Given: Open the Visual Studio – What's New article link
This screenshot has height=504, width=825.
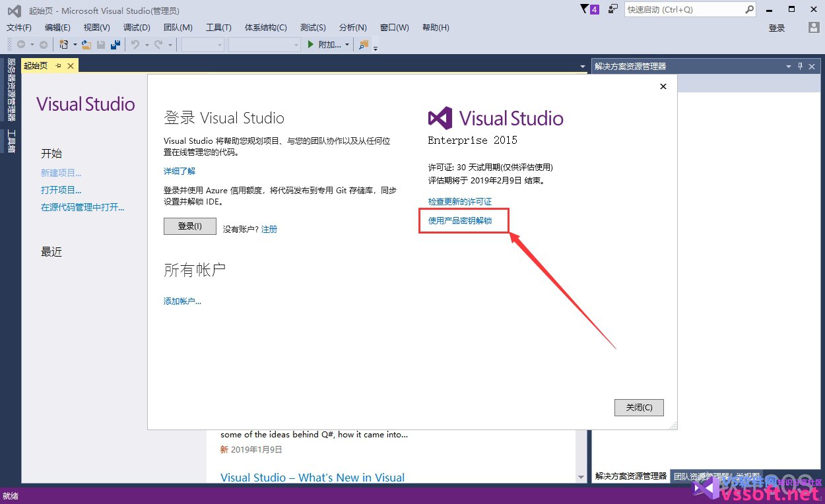Looking at the screenshot, I should 313,478.
